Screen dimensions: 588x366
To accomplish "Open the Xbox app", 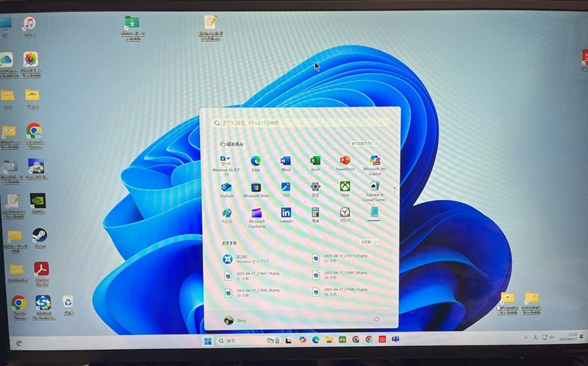I will click(x=345, y=187).
